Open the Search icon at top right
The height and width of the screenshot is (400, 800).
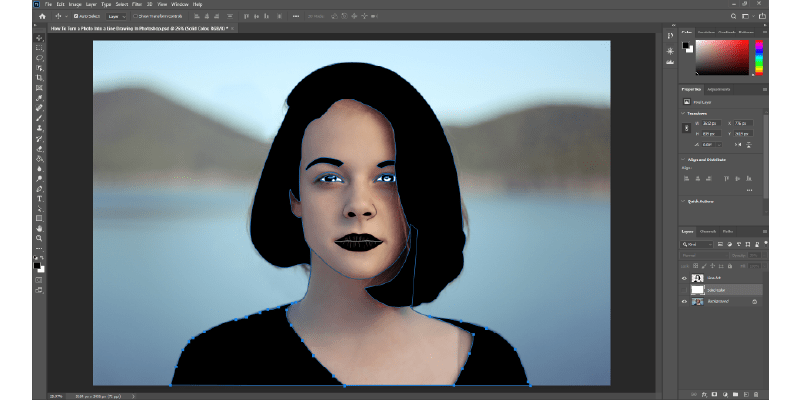[x=734, y=16]
